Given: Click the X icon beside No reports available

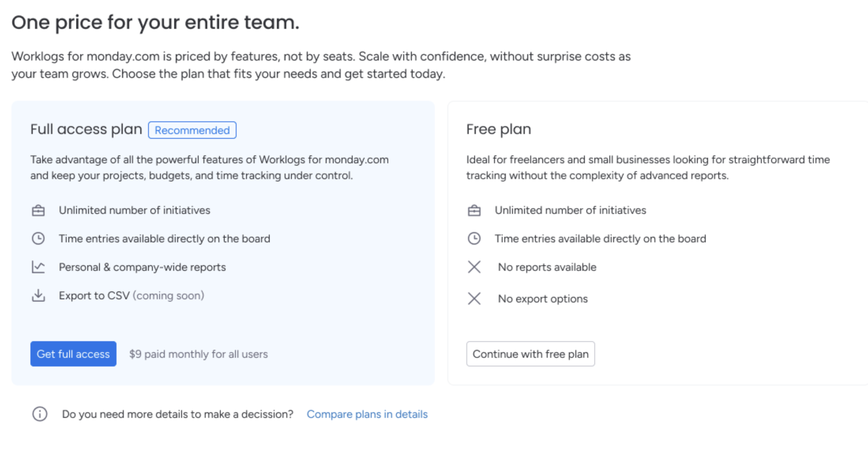Looking at the screenshot, I should pyautogui.click(x=474, y=267).
